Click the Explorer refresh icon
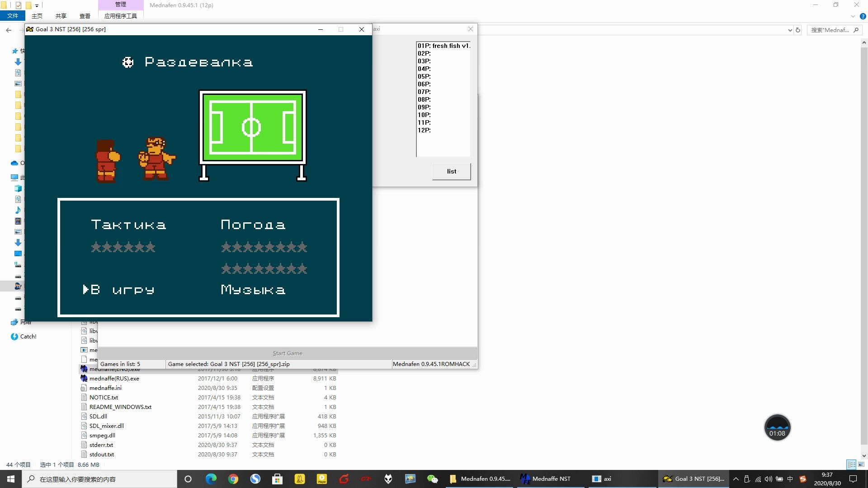This screenshot has width=868, height=488. click(x=798, y=30)
